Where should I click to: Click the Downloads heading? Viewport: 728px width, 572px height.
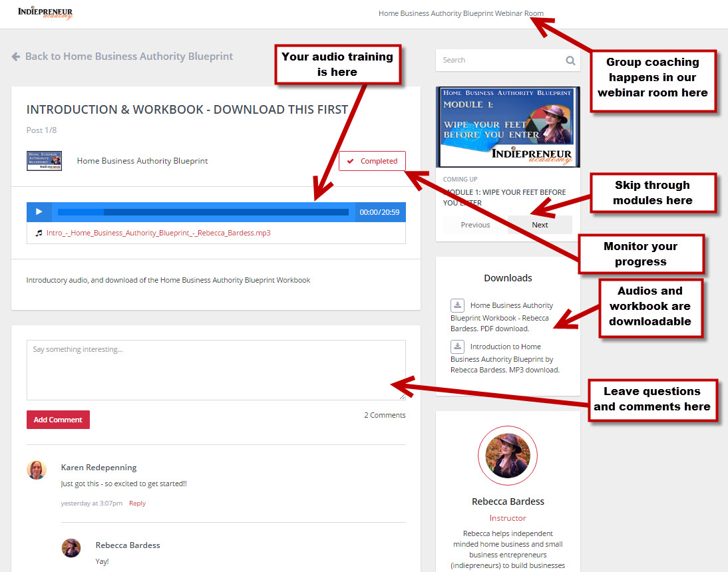[x=508, y=278]
